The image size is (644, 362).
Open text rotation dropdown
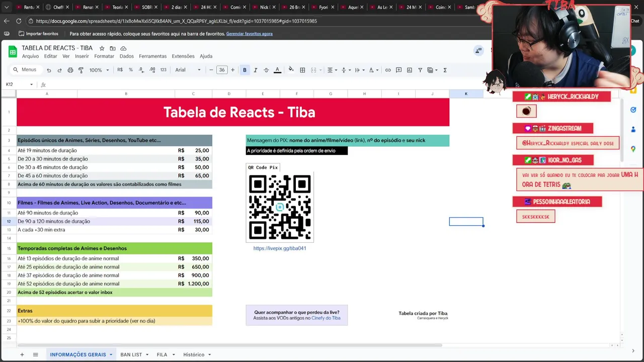373,70
